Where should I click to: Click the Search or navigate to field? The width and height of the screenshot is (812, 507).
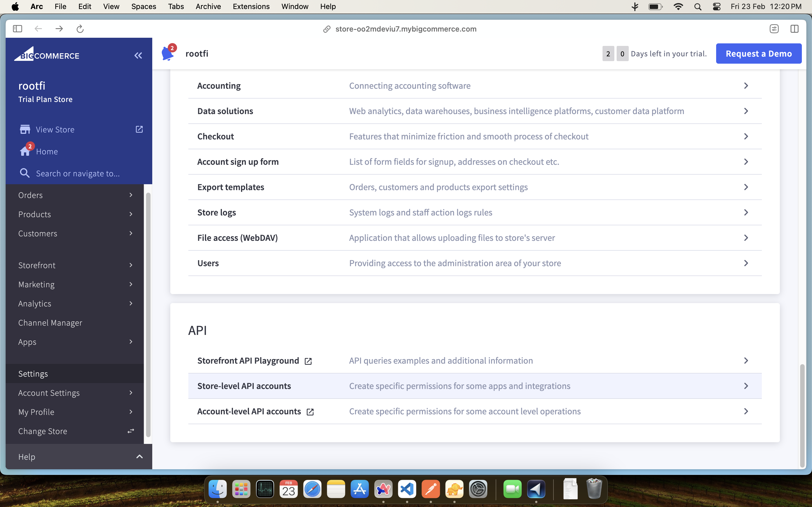pos(78,173)
